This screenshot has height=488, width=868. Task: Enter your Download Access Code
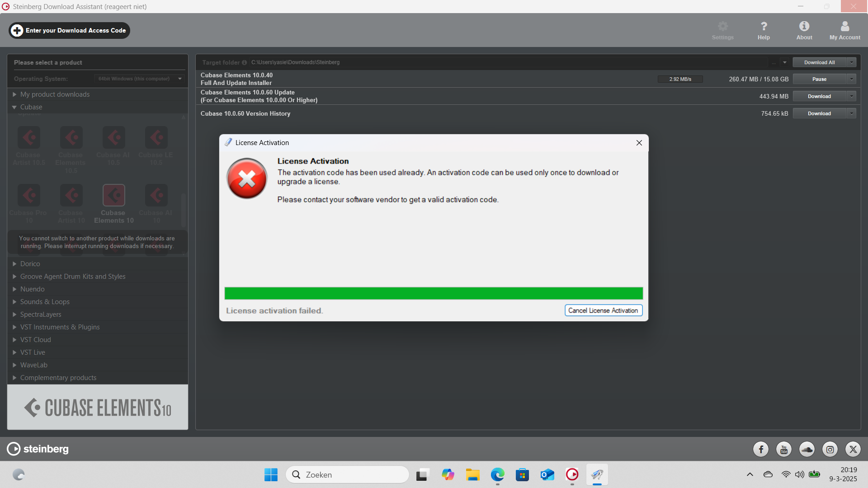click(69, 30)
